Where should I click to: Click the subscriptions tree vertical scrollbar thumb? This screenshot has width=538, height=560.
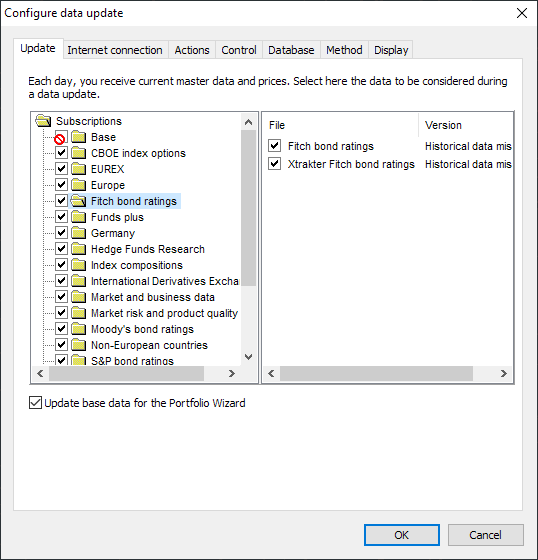(x=249, y=208)
